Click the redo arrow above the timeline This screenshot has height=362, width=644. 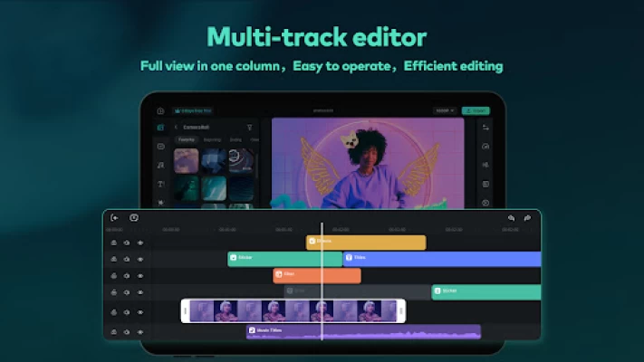click(527, 217)
